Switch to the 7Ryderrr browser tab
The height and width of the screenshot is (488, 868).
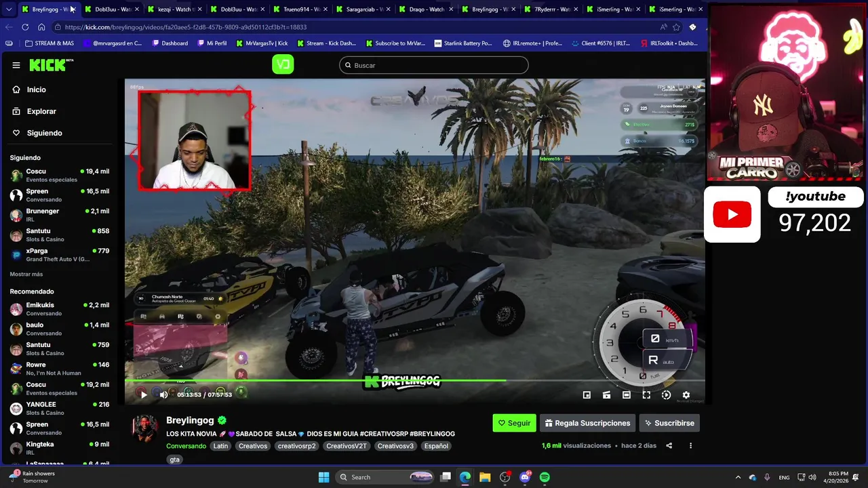[552, 9]
